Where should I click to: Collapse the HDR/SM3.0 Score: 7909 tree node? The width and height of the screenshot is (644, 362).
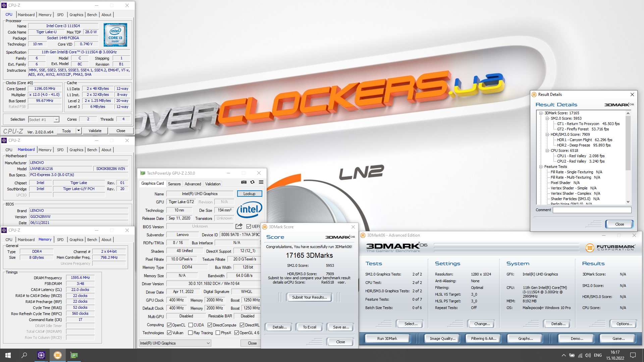[547, 135]
